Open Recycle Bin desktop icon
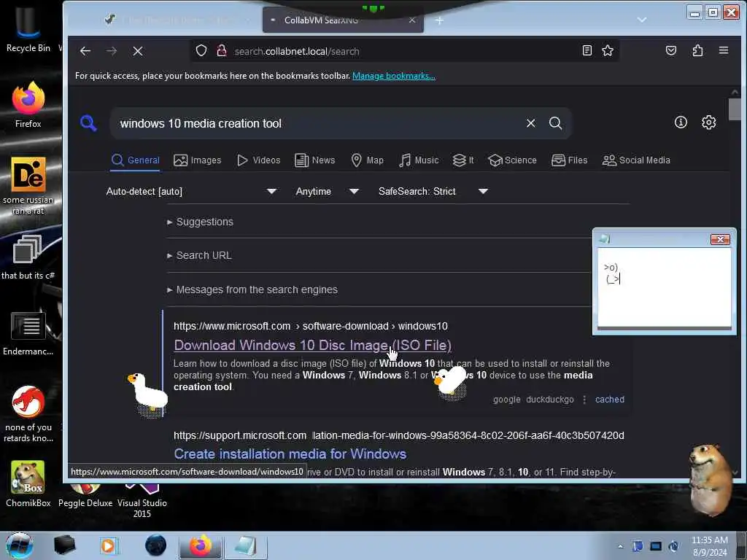 tap(28, 29)
